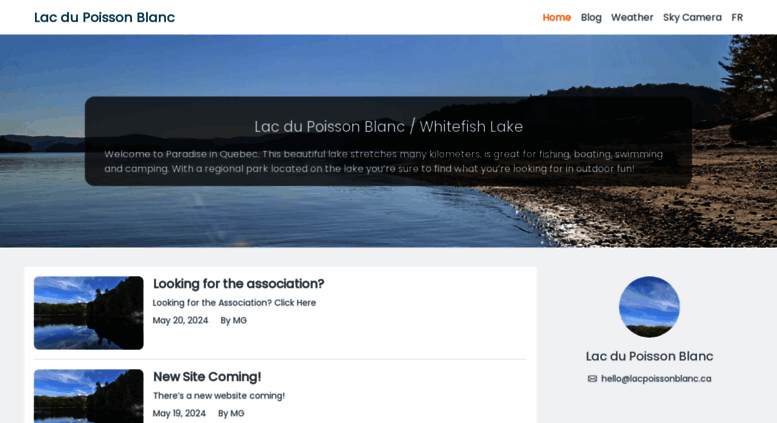Switch language with the FR link

click(737, 17)
